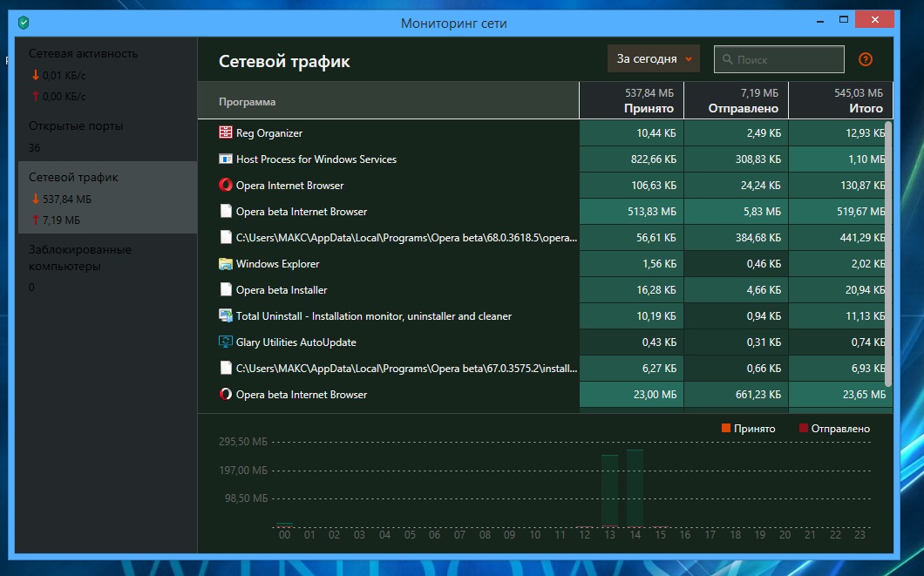Click the Glary Utilities AutoUpdate icon

click(x=226, y=342)
